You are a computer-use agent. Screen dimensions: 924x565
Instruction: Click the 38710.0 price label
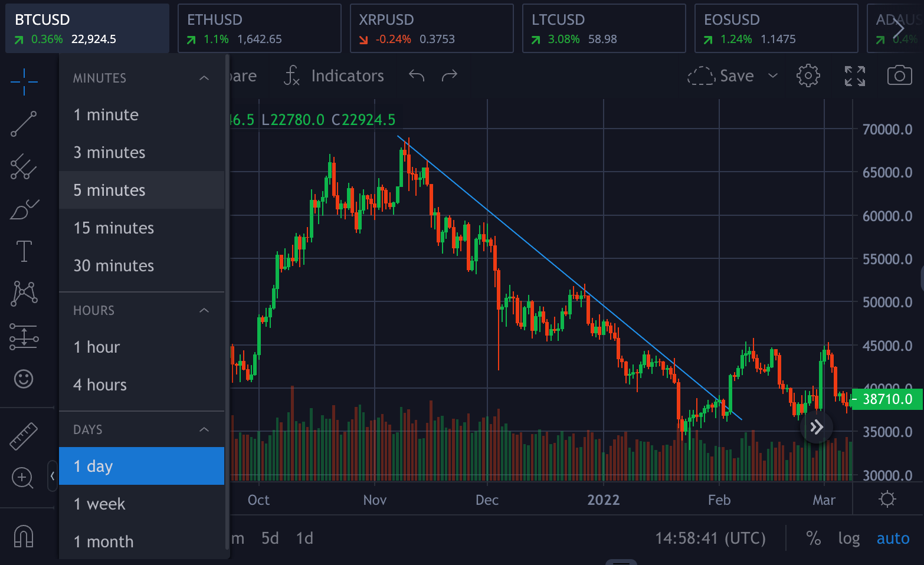tap(887, 399)
